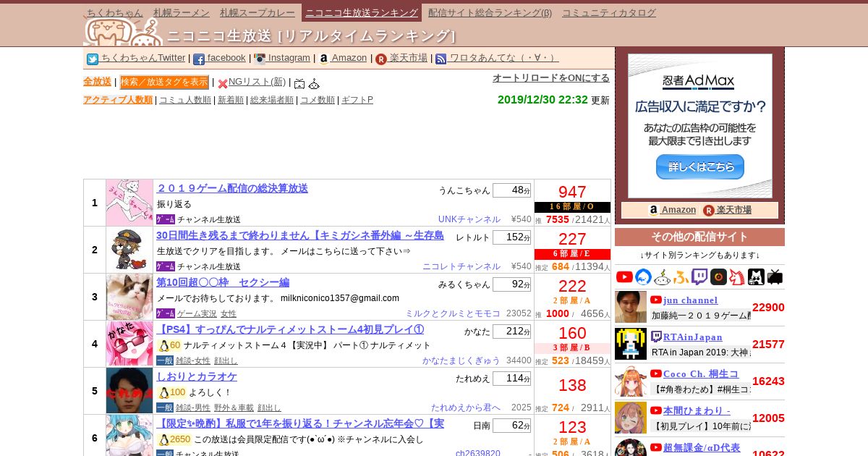Screen dimensions: 868x456
Task: Click the 48分 time box in the rank 1 row
Action: [511, 190]
